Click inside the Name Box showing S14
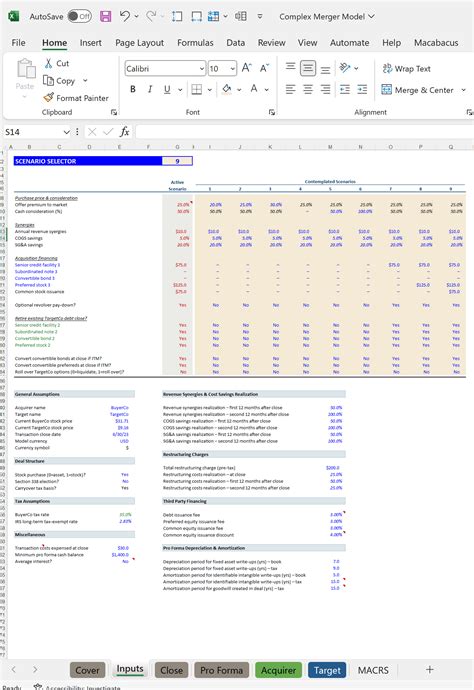 33,132
